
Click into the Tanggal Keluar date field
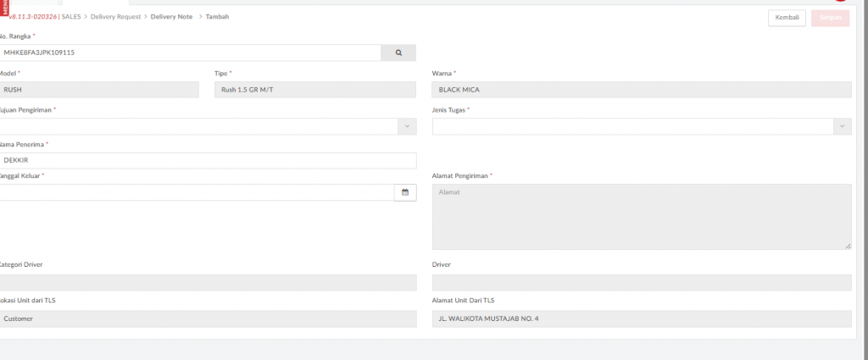pos(195,192)
